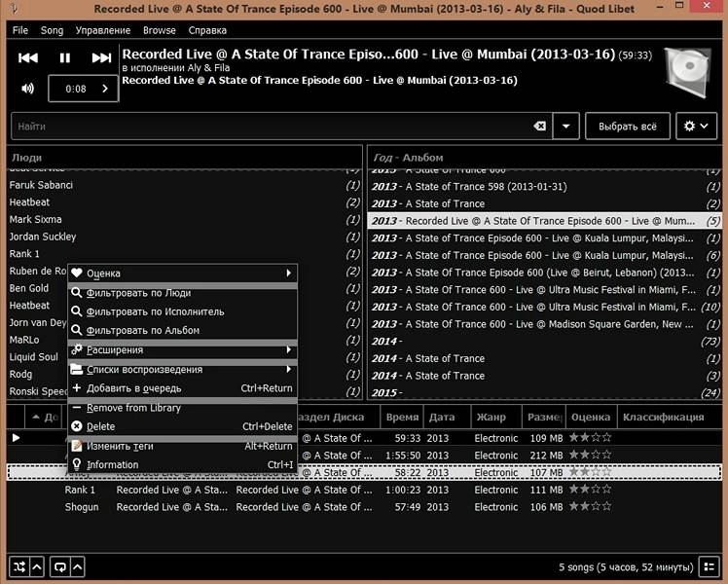Click the Год - Альбом pane header
This screenshot has width=728, height=584.
545,158
